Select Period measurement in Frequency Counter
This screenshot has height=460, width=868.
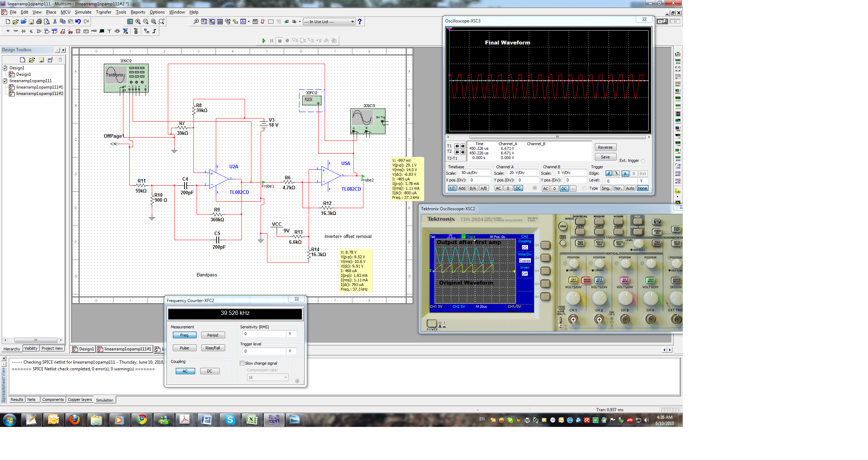213,335
